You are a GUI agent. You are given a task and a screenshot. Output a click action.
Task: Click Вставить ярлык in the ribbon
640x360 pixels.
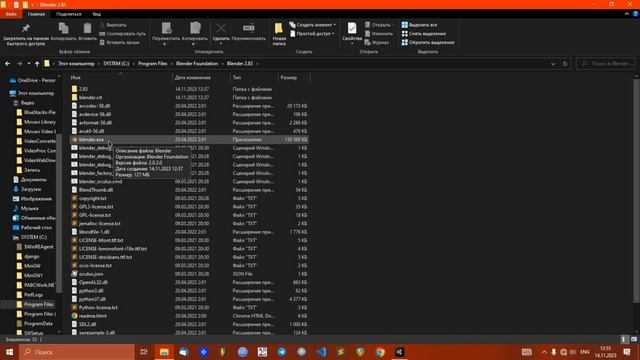click(x=120, y=42)
